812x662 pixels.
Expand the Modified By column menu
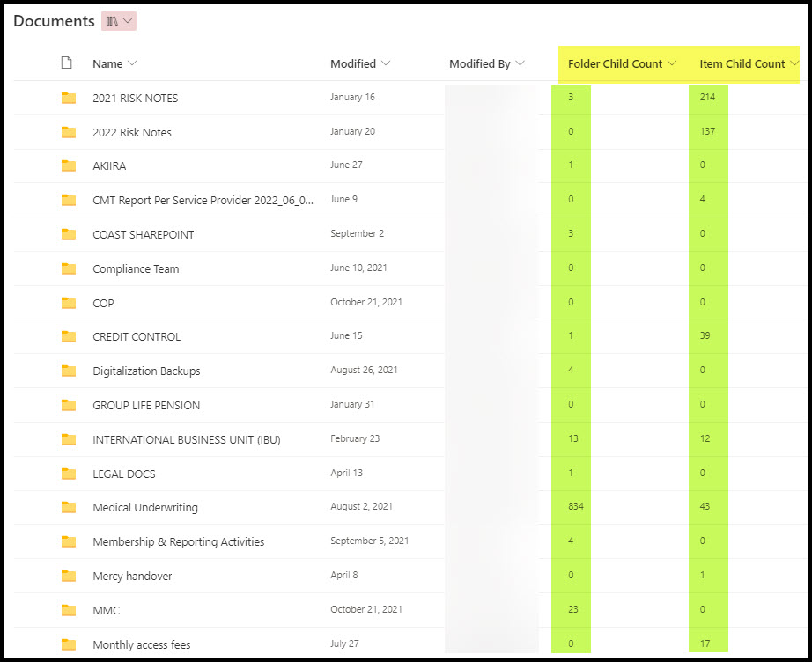(x=520, y=63)
